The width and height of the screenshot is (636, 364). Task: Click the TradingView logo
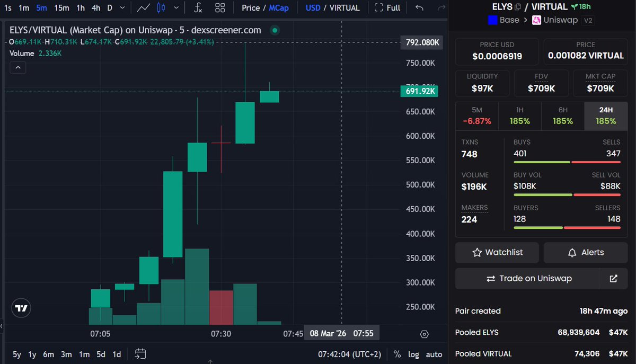pos(21,308)
